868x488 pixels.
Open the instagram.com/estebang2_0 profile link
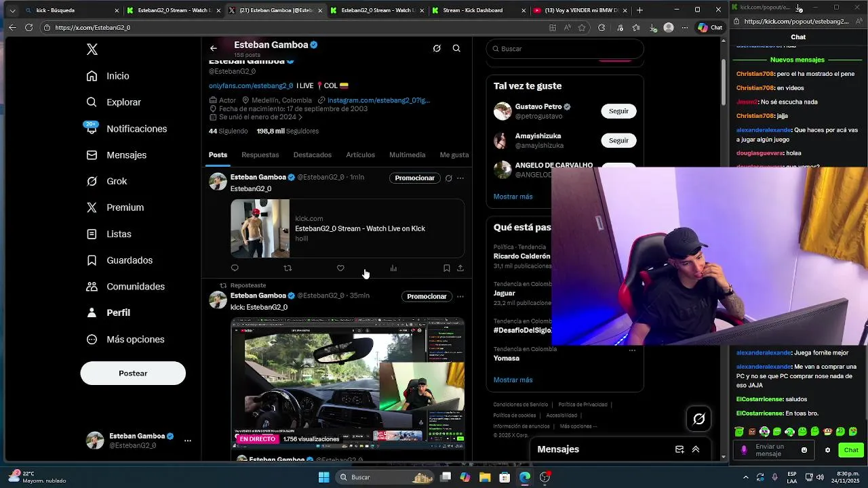coord(378,100)
